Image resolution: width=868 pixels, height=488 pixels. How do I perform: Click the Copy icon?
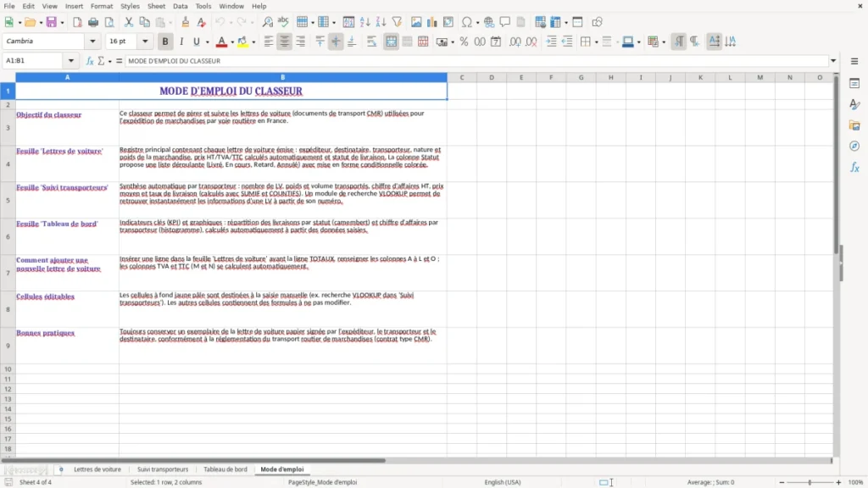[x=144, y=22]
